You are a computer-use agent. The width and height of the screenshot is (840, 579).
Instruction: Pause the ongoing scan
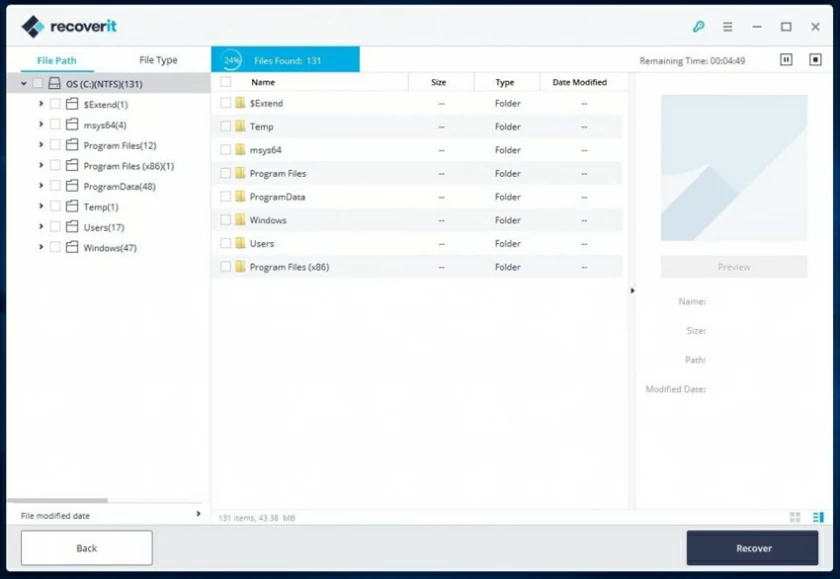click(x=786, y=59)
